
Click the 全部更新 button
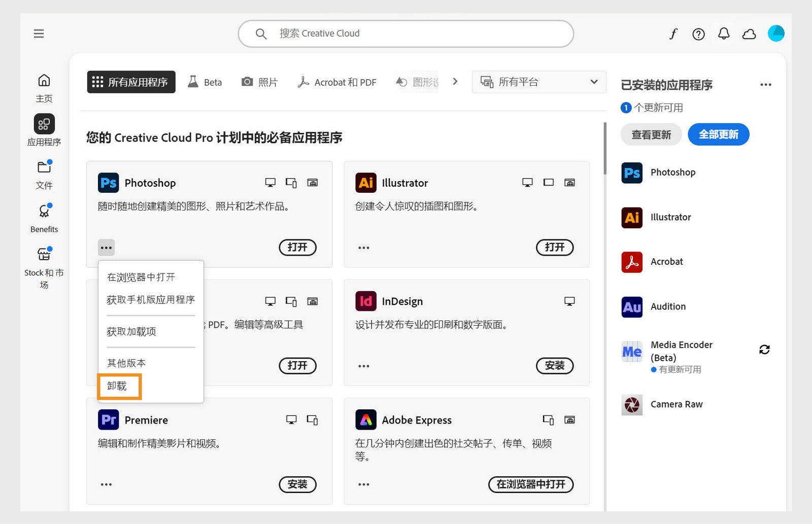pyautogui.click(x=718, y=134)
